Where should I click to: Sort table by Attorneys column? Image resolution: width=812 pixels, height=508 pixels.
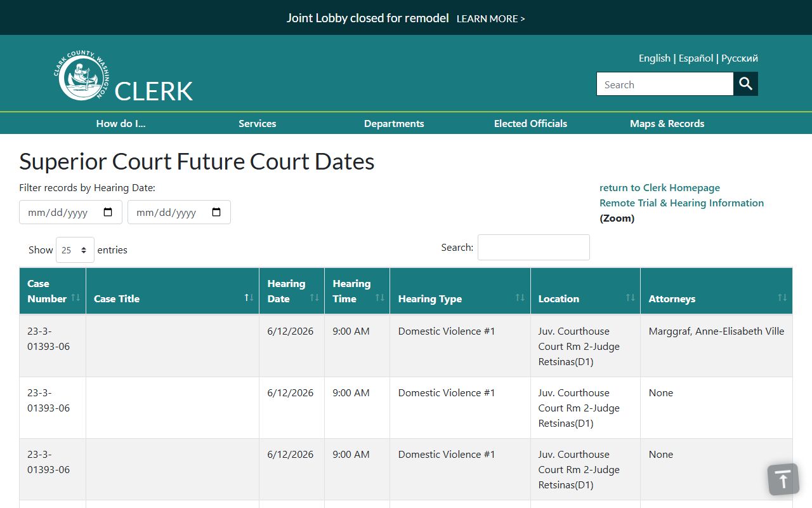[716, 291]
